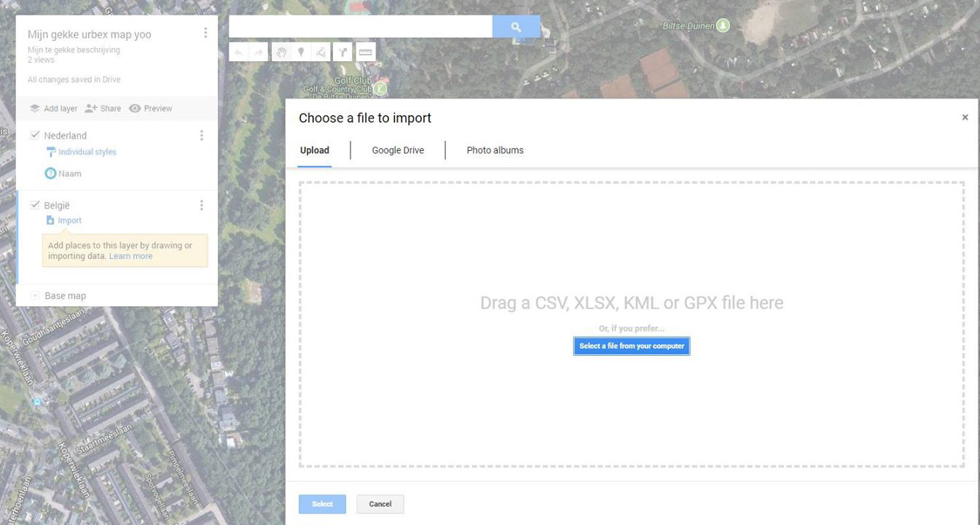This screenshot has width=980, height=525.
Task: Click the undo arrow in toolbar
Action: [239, 52]
